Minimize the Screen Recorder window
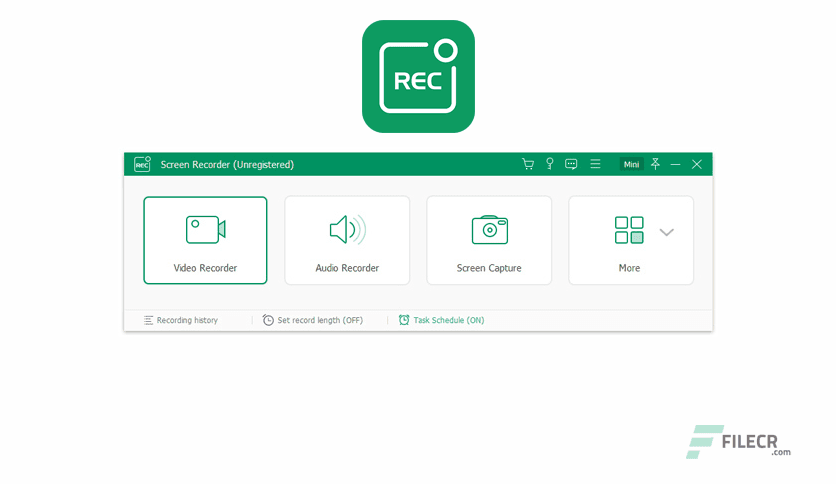Image resolution: width=836 pixels, height=484 pixels. (x=676, y=164)
